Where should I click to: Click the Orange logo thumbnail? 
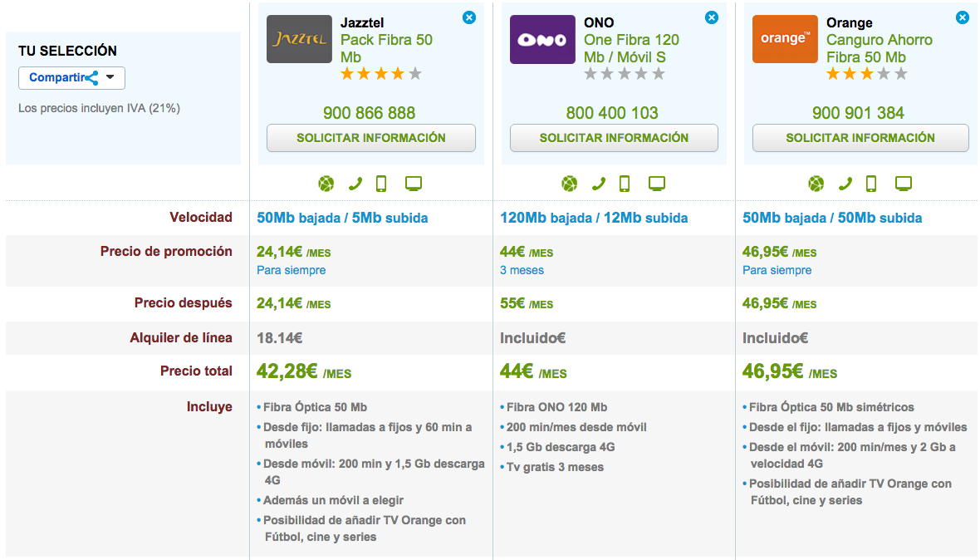pos(785,39)
